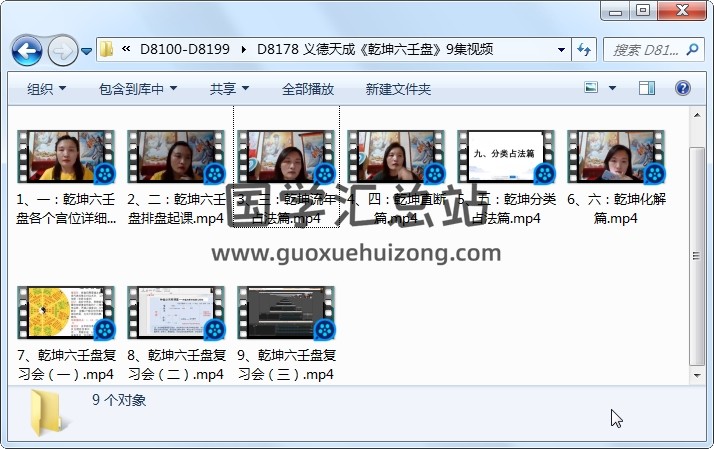This screenshot has width=714, height=449.
Task: Close the Explorer window
Action: point(682,10)
